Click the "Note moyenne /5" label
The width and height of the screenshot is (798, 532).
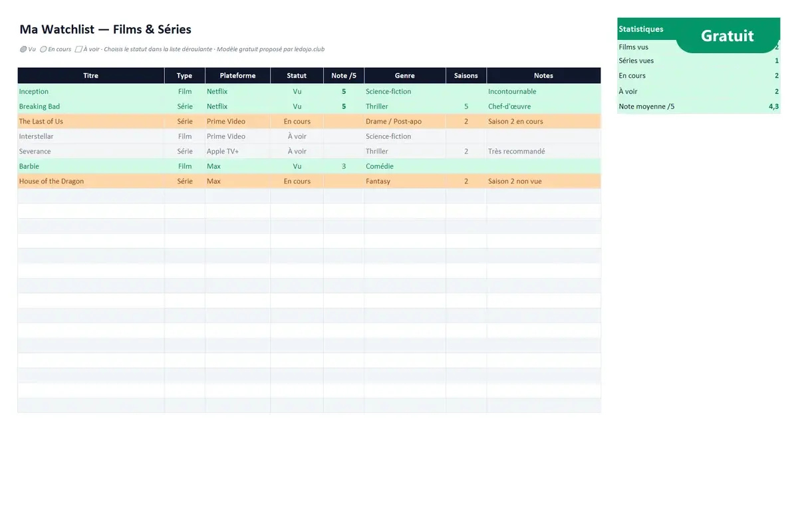click(646, 106)
